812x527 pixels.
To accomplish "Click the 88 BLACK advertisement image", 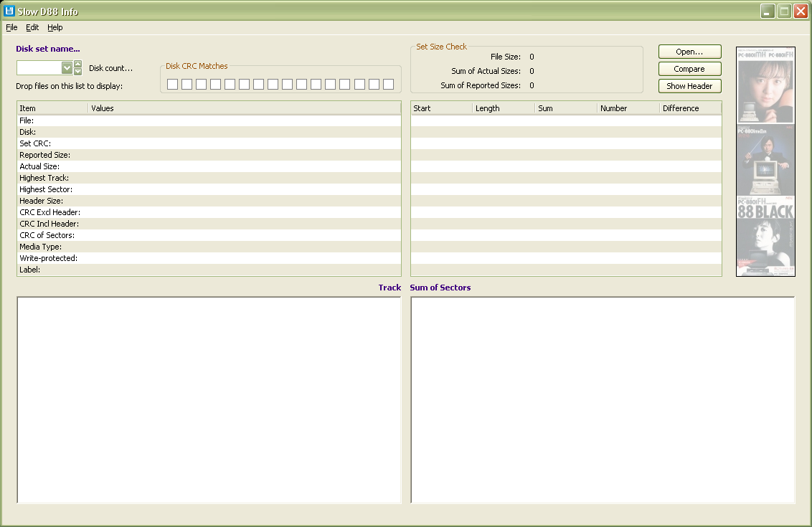I will 765,237.
